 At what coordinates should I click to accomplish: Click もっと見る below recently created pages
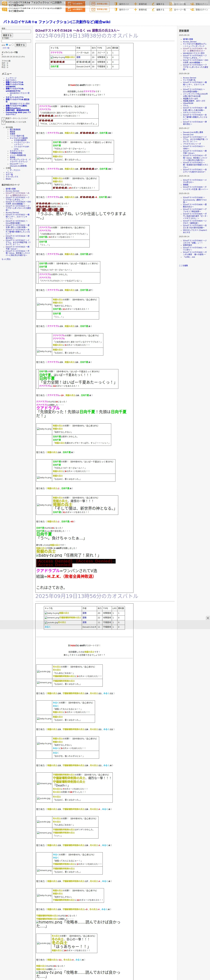[6, 259]
